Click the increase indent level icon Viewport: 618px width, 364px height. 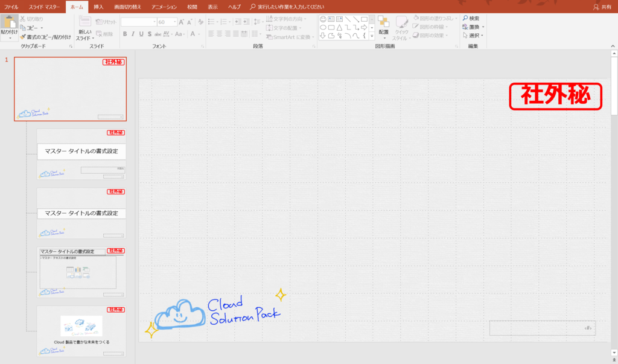[x=246, y=22]
